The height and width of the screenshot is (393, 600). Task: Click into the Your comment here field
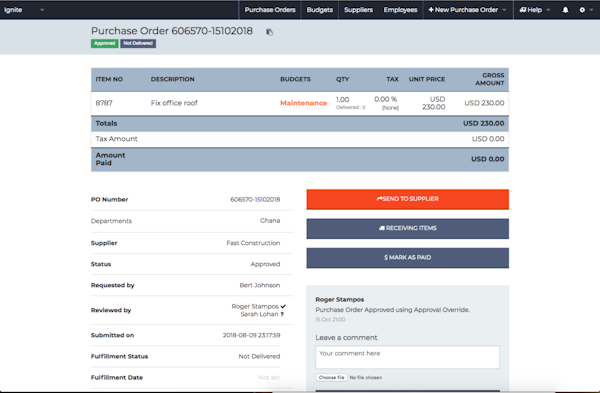click(x=408, y=357)
